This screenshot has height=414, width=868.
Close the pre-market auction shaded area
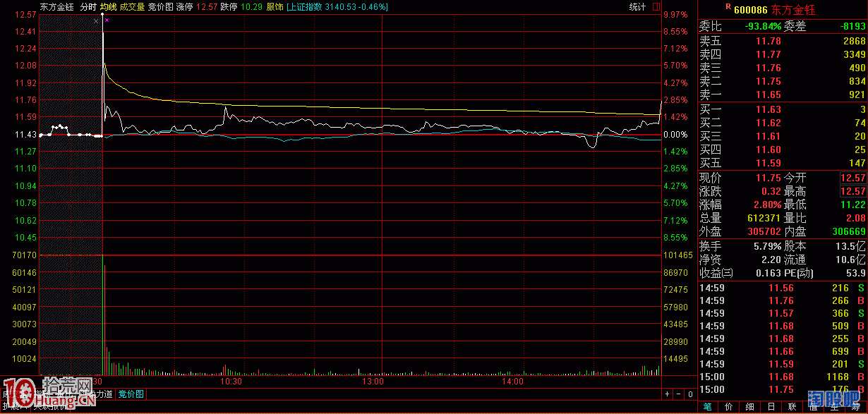point(97,21)
